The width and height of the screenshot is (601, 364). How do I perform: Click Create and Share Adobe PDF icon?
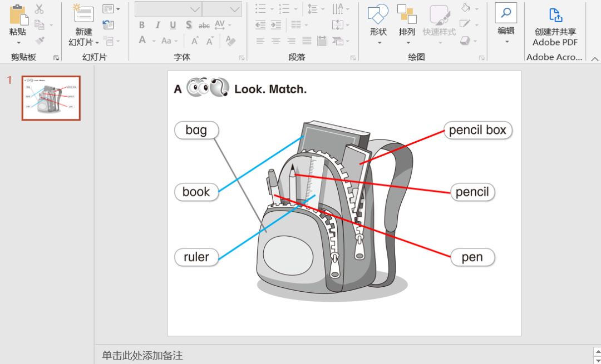pos(555,16)
